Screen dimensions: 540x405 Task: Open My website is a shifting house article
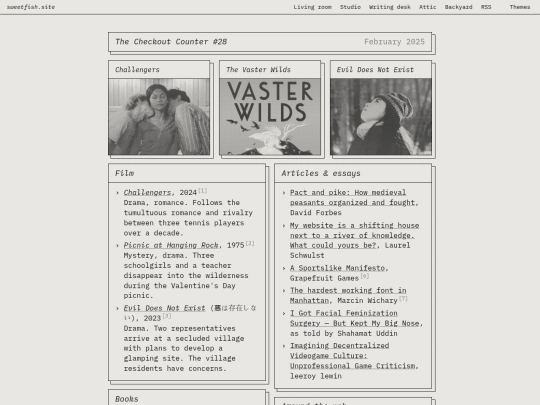click(354, 235)
